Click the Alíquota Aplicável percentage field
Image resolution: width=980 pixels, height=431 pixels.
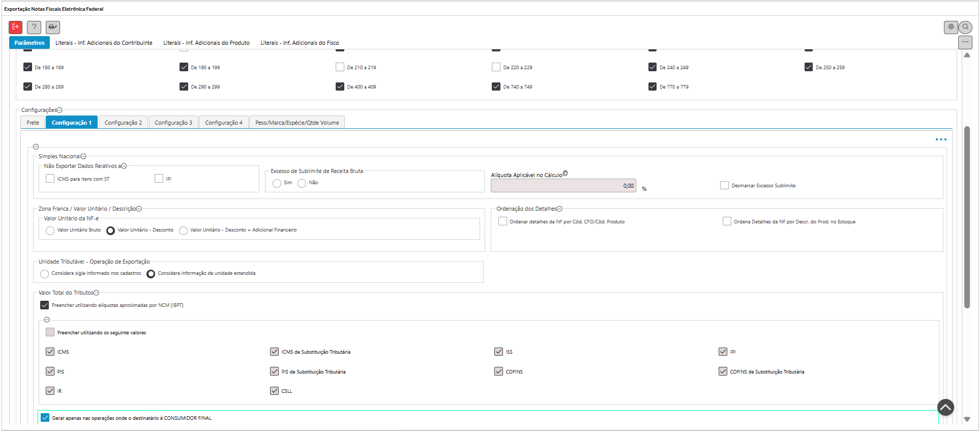562,186
